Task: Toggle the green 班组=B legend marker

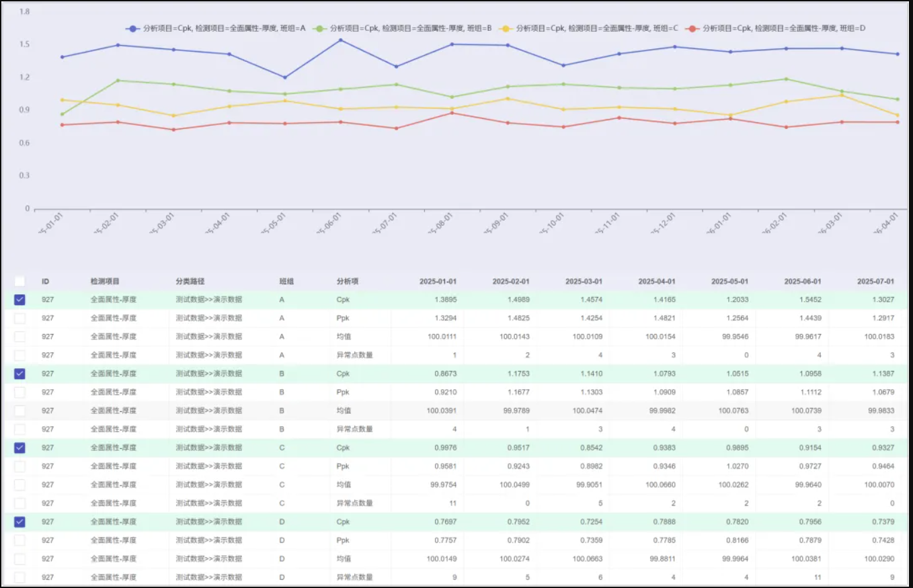Action: tap(319, 28)
